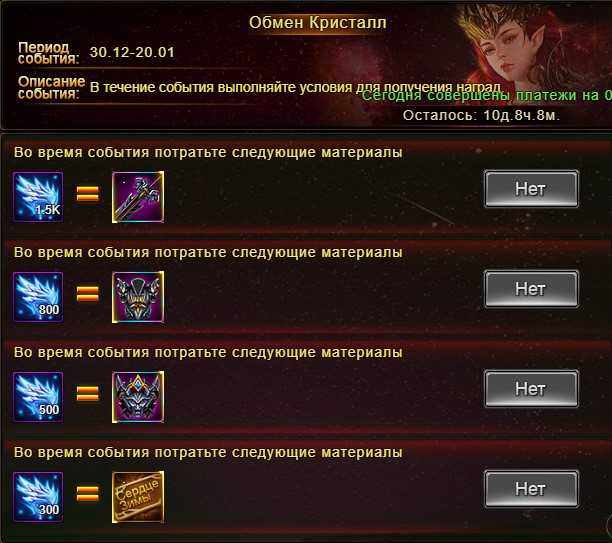Select the demon helmet reward icon
This screenshot has width=612, height=543.
(x=138, y=397)
